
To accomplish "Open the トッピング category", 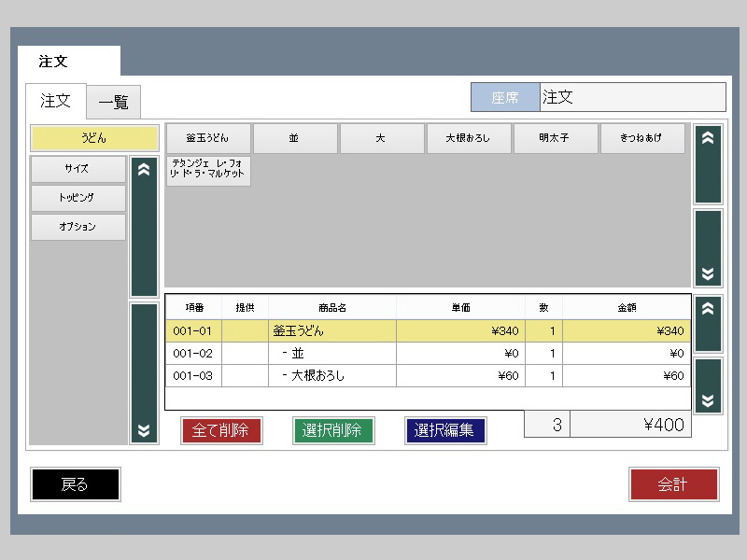I will pyautogui.click(x=78, y=198).
